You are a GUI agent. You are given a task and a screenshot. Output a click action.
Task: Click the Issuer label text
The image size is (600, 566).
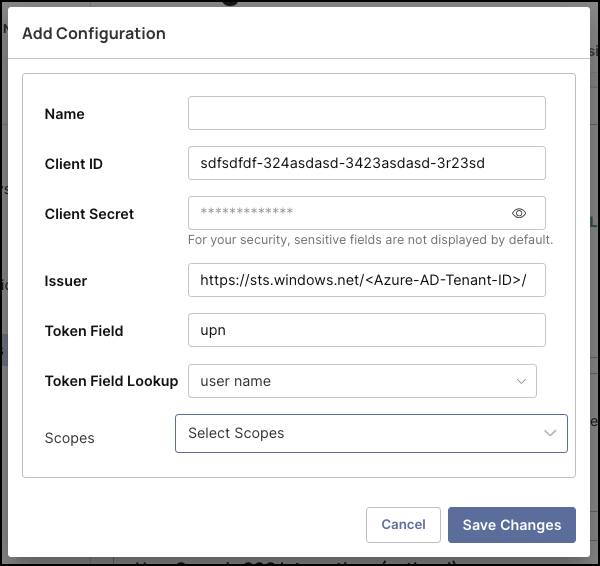(66, 281)
